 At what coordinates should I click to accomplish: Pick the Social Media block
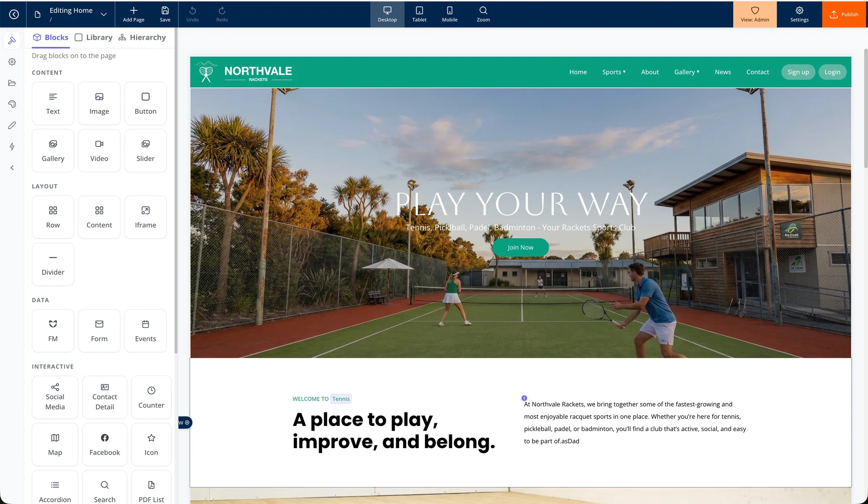[55, 397]
